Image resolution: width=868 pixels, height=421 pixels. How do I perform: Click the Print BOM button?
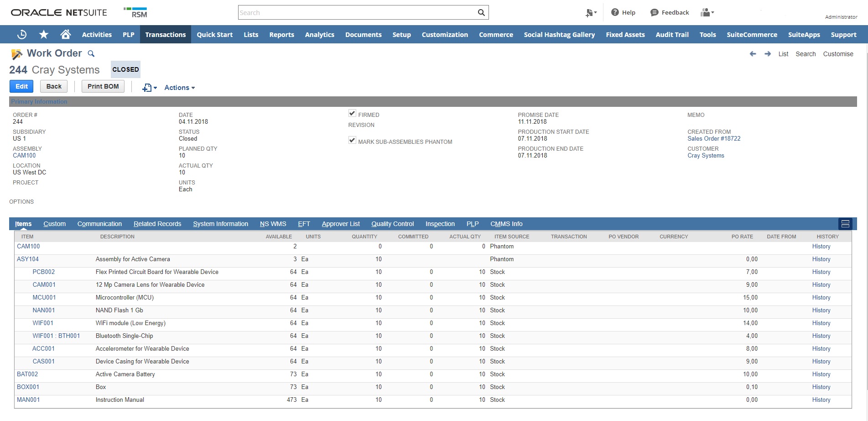tap(103, 86)
